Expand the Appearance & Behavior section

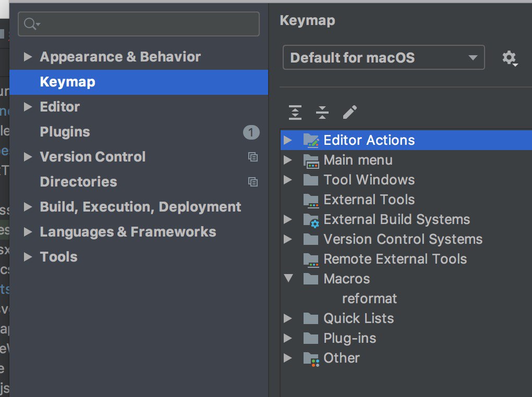click(28, 57)
